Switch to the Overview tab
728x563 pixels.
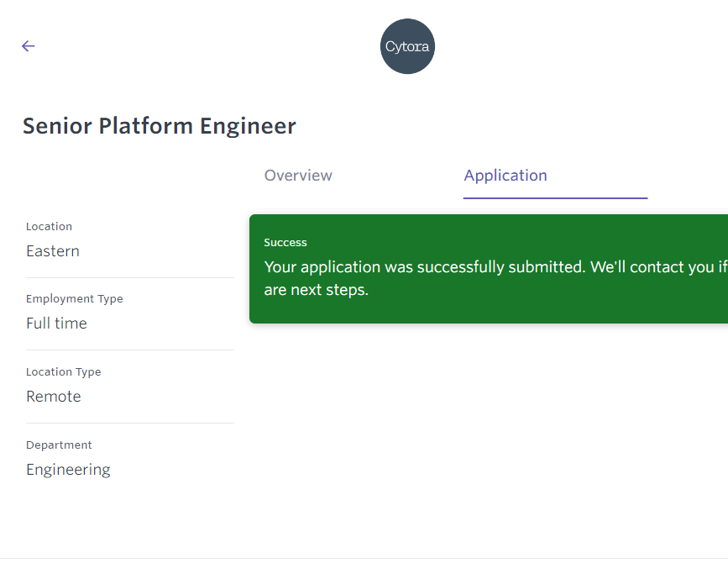[298, 176]
